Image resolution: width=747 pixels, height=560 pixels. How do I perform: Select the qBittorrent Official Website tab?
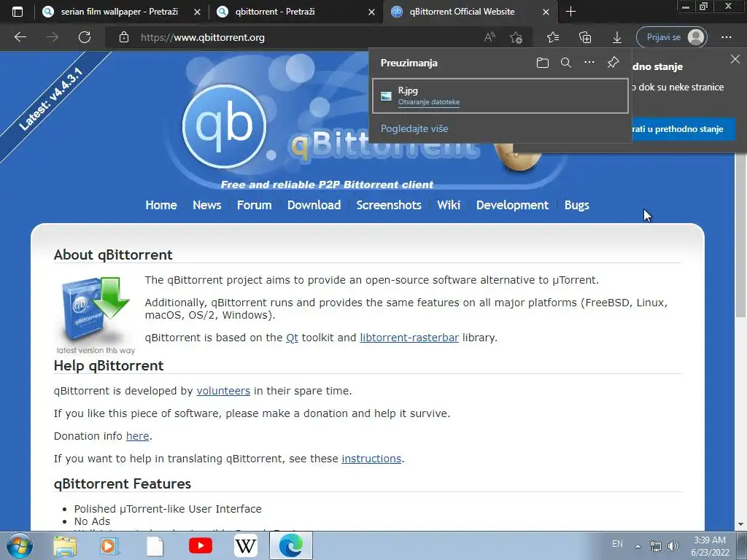pyautogui.click(x=461, y=12)
